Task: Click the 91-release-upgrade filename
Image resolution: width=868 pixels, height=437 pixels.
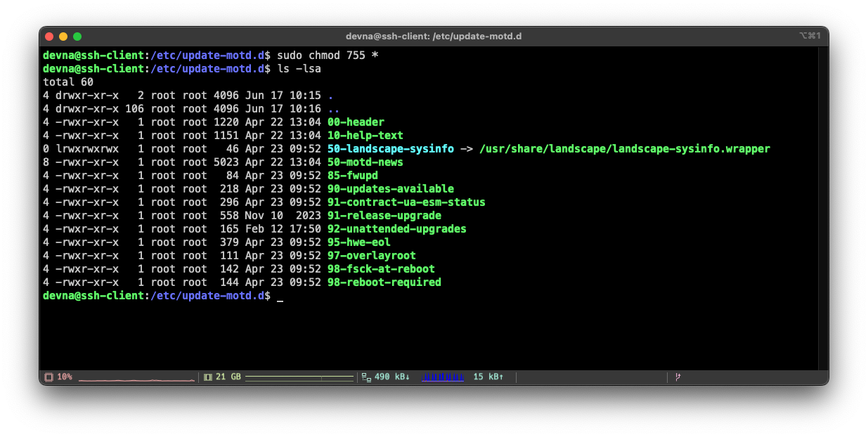Action: 384,216
